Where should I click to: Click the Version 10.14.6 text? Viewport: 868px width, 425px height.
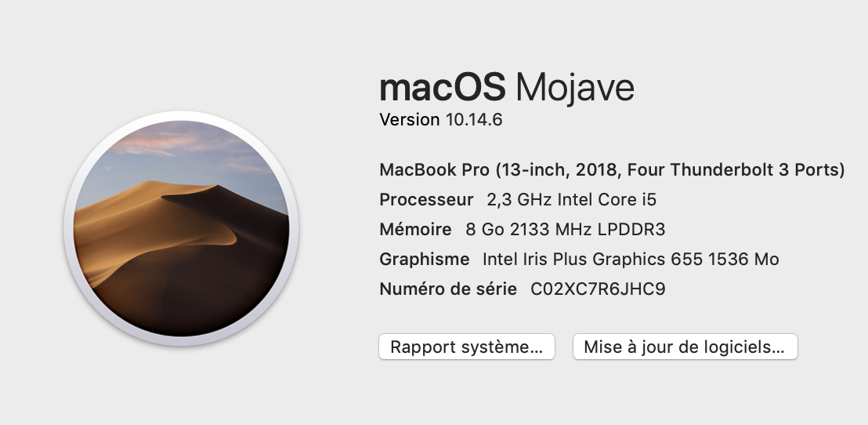pyautogui.click(x=440, y=120)
